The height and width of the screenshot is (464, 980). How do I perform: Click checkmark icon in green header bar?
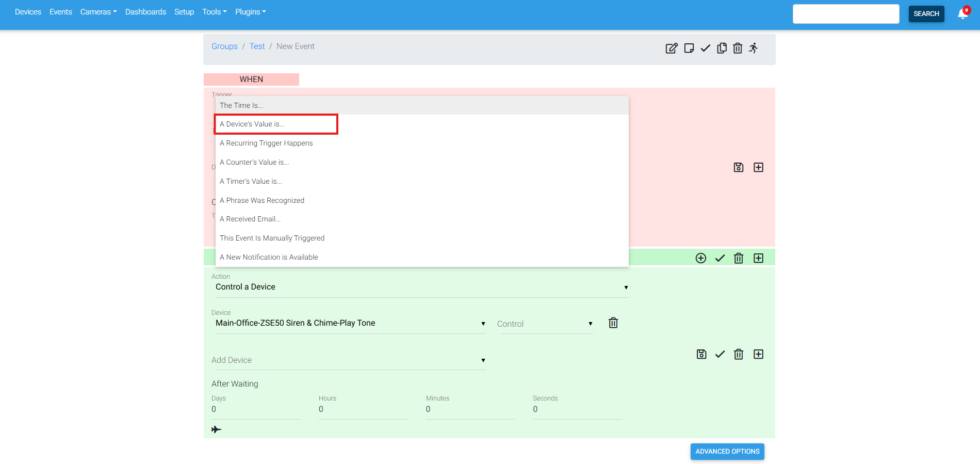point(720,258)
